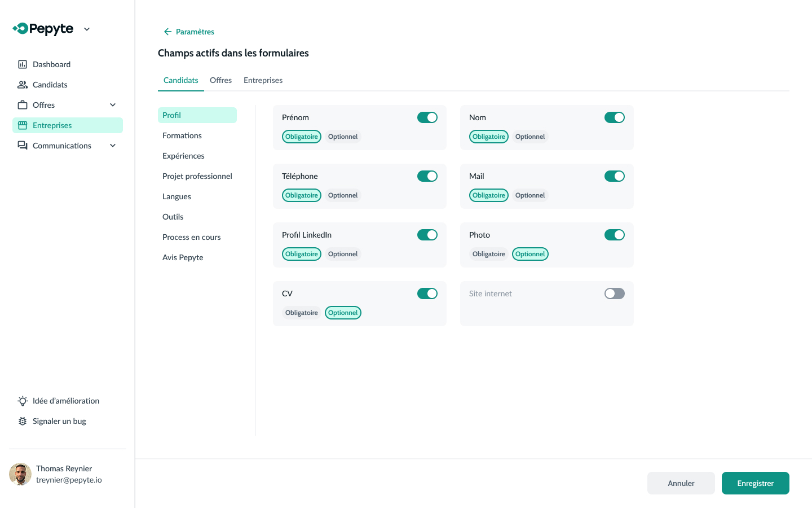
Task: Expand the Offres sidebar submenu chevron
Action: coord(113,105)
